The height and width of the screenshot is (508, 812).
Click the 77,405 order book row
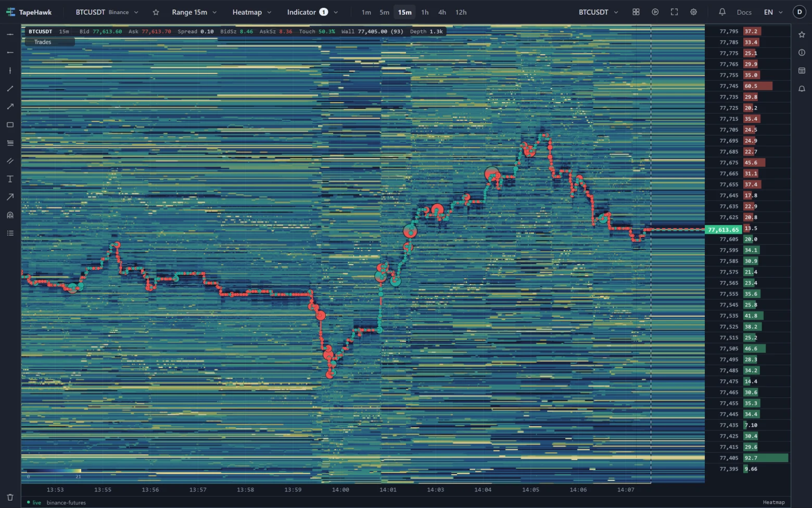[x=748, y=458]
